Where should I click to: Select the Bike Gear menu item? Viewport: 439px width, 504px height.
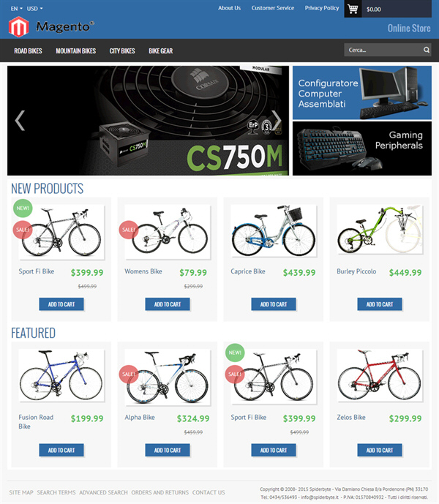(161, 50)
